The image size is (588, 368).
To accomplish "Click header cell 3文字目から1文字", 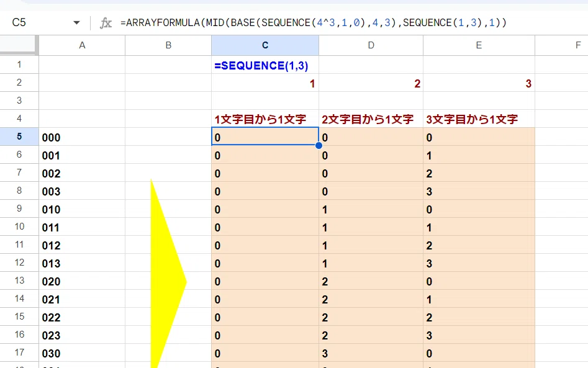I will (479, 119).
